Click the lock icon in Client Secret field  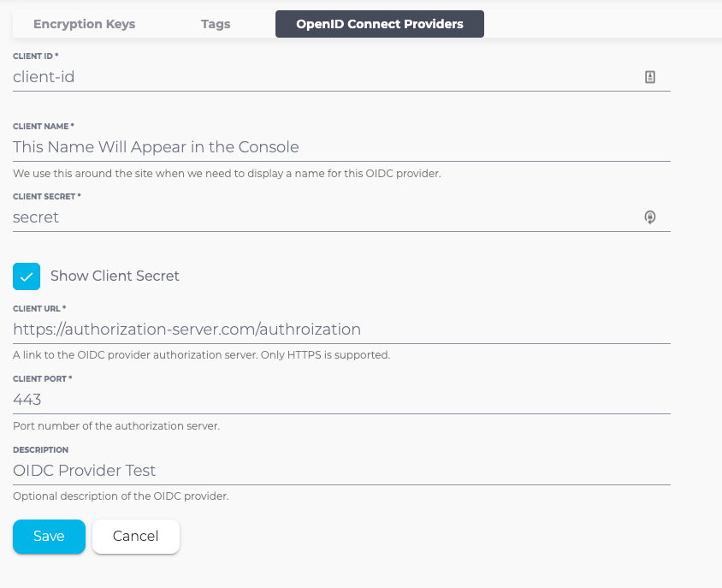coord(649,217)
